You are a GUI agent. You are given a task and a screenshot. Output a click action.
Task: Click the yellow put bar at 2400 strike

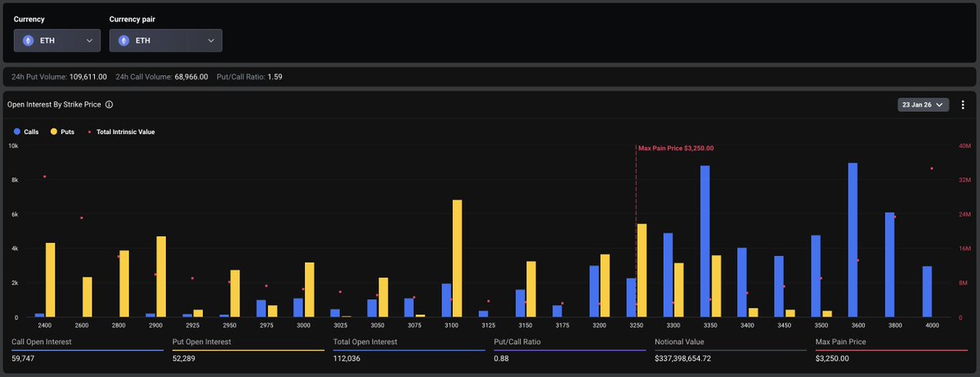pos(51,280)
